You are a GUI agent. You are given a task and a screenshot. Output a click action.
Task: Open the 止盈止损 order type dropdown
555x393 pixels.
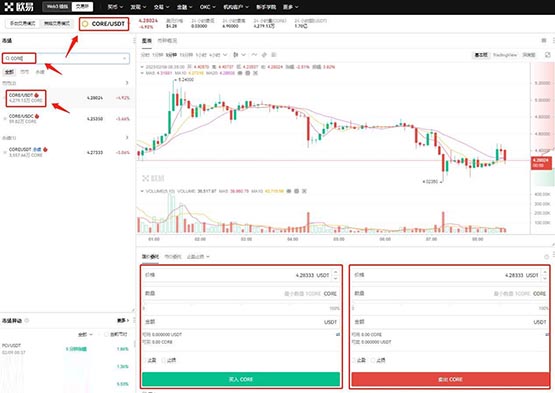[x=198, y=256]
